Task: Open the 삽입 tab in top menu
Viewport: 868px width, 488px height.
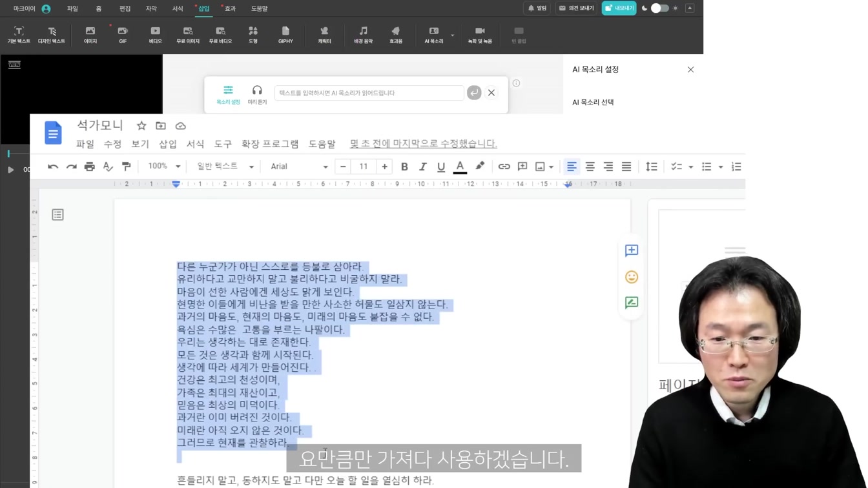Action: coord(204,8)
